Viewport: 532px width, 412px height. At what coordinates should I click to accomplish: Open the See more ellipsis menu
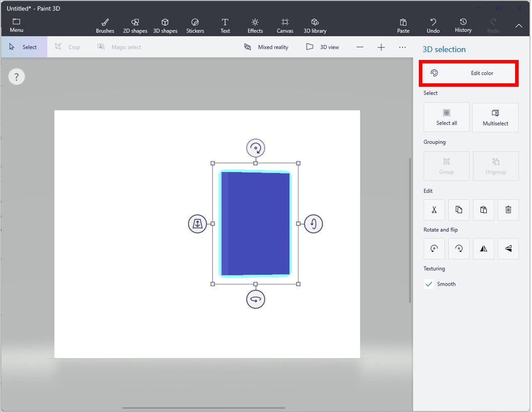point(402,47)
